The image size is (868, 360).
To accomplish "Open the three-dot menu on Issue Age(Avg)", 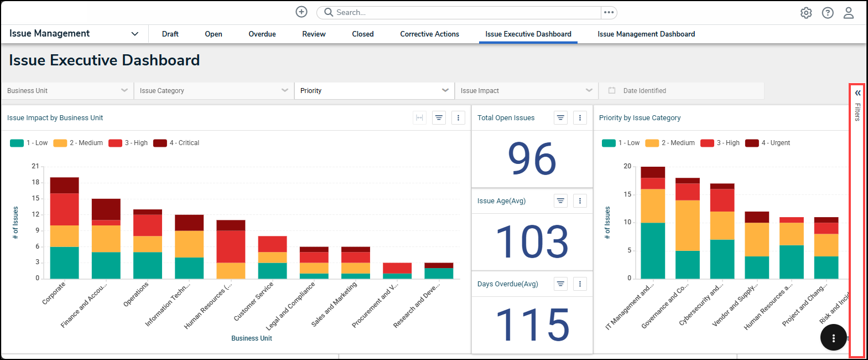I will click(x=580, y=201).
